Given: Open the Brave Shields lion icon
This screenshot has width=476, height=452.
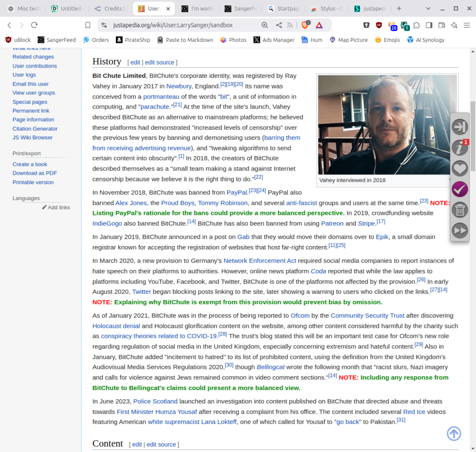Looking at the screenshot, I should (306, 25).
